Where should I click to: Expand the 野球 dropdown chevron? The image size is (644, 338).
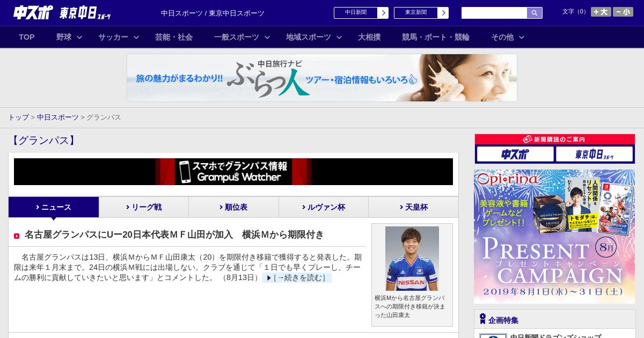pos(79,38)
